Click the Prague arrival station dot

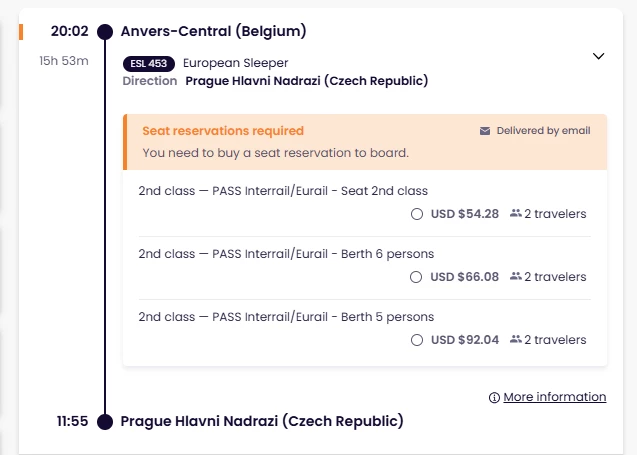[x=105, y=422]
